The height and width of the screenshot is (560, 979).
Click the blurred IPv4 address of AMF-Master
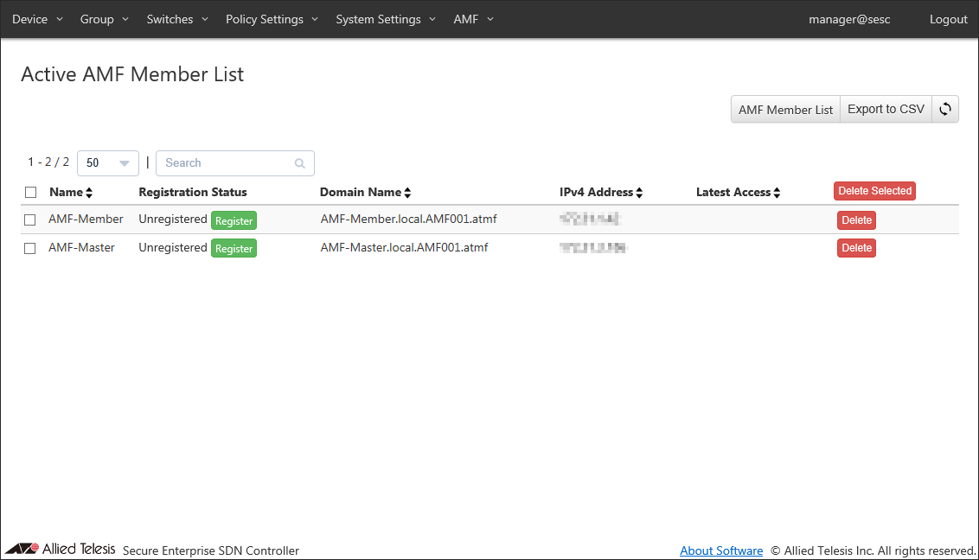click(x=593, y=247)
